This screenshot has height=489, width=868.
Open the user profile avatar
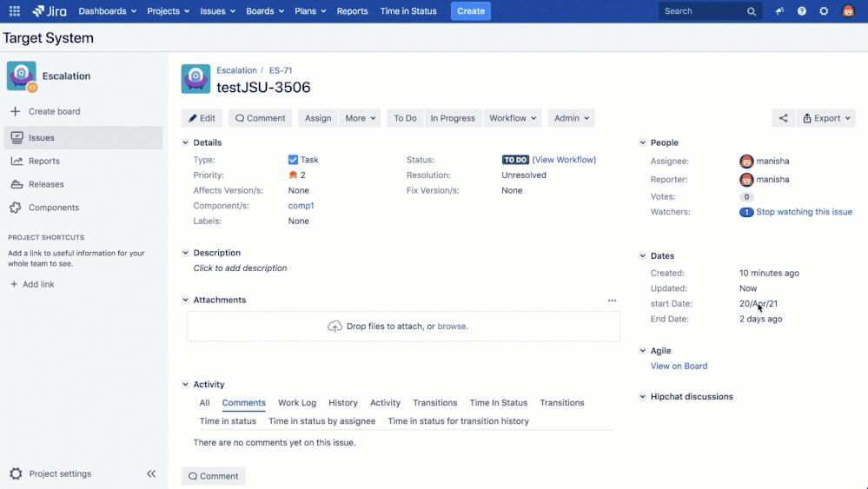[x=848, y=11]
